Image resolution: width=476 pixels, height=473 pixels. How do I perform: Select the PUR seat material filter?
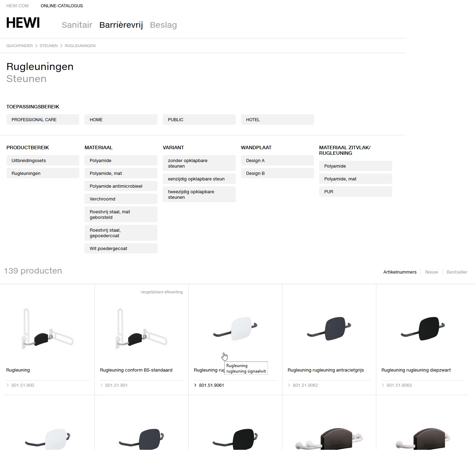pyautogui.click(x=355, y=192)
